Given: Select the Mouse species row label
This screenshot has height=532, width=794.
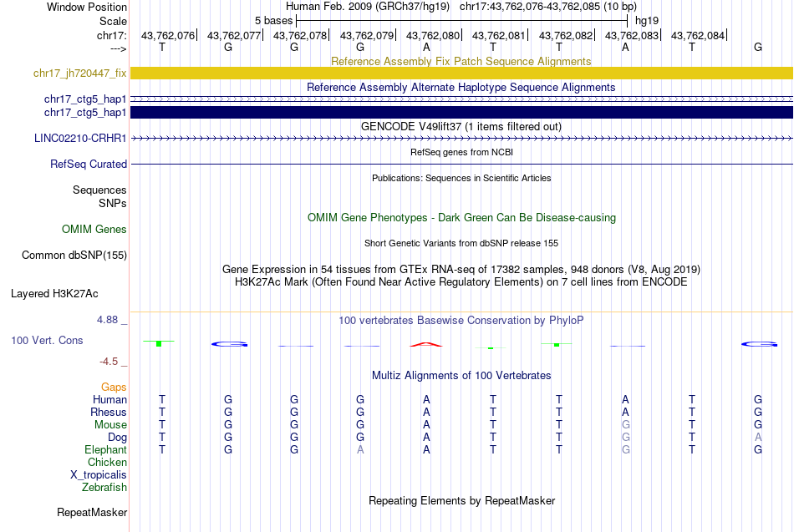Looking at the screenshot, I should [x=110, y=425].
